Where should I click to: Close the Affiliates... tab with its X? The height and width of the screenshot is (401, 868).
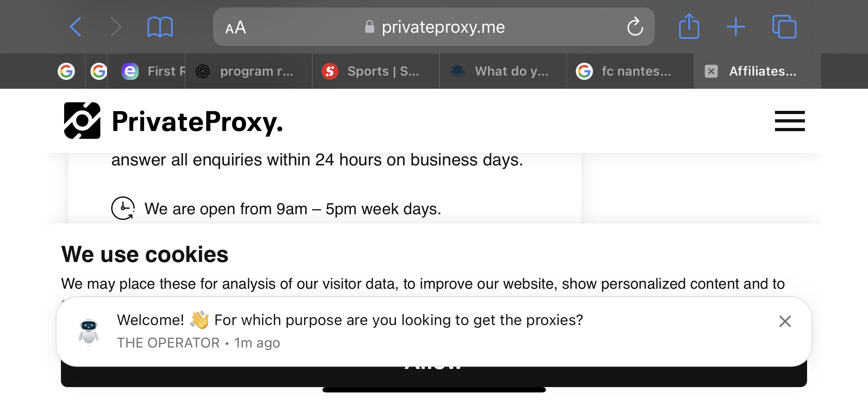[x=711, y=71]
